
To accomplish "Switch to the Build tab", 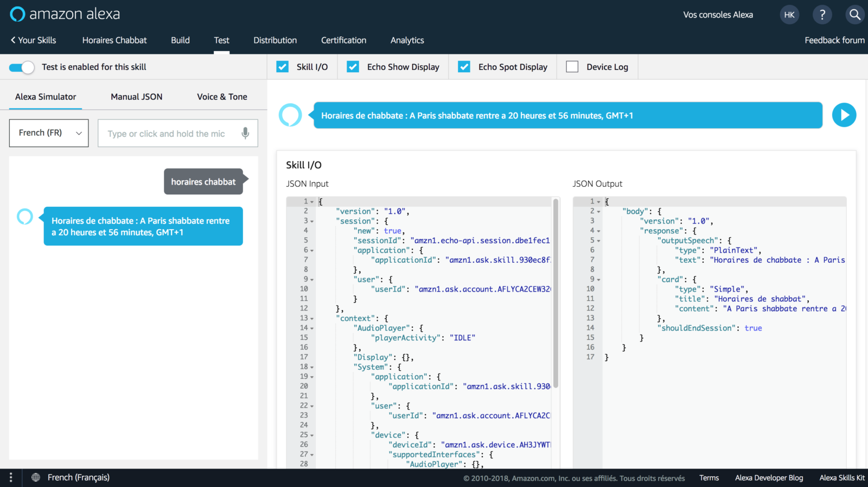I will click(x=180, y=40).
